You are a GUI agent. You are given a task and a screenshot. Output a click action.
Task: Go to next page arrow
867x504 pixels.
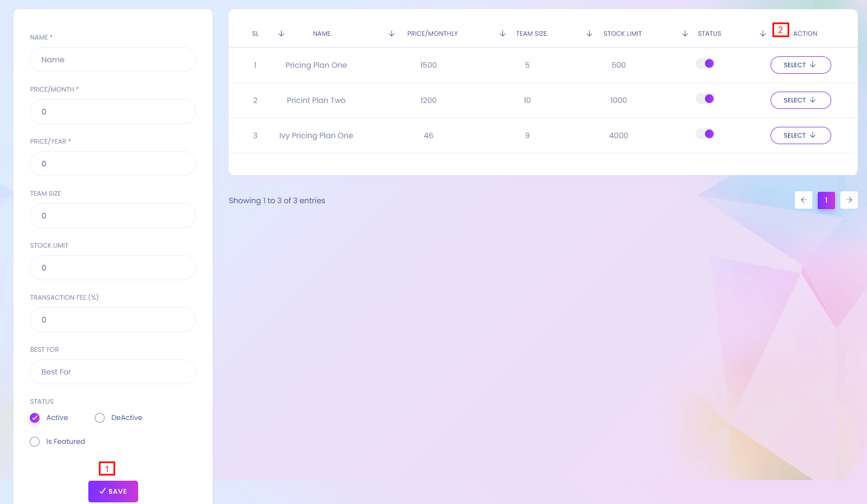click(849, 200)
